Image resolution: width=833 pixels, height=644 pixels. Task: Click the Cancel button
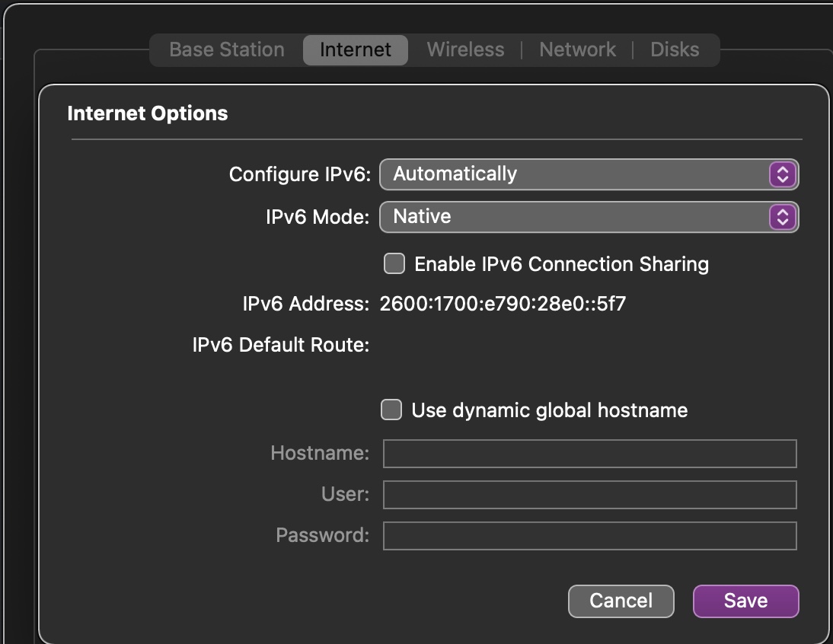tap(621, 601)
